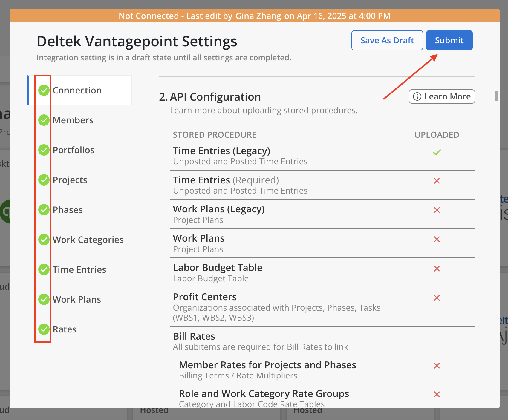Click the Rates green checkmark icon

(x=44, y=329)
